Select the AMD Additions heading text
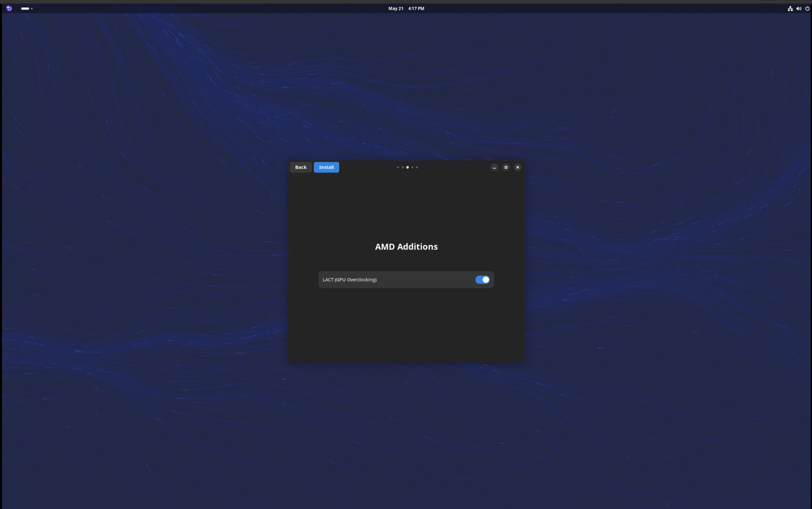The image size is (812, 509). tap(406, 247)
